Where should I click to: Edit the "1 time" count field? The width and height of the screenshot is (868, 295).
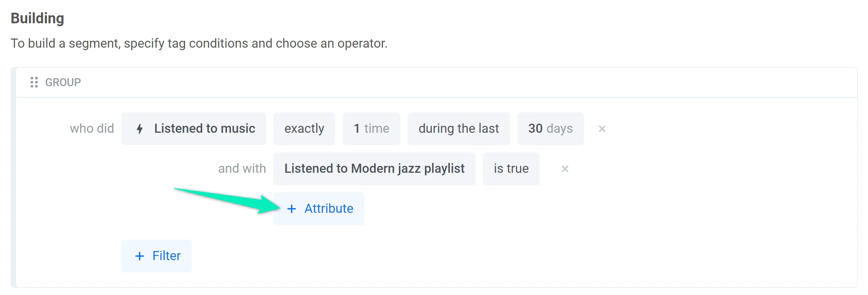[x=371, y=129]
